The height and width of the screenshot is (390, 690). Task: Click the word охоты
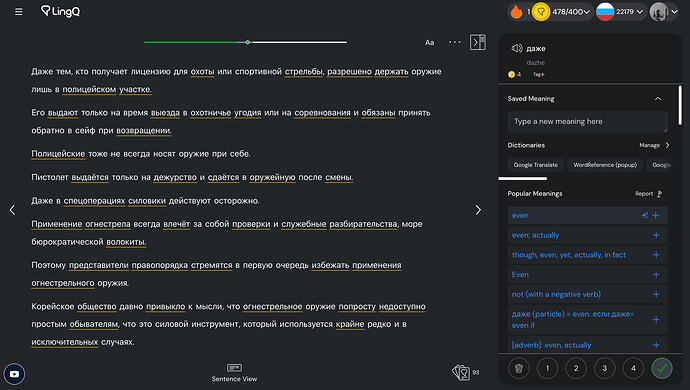(x=202, y=72)
